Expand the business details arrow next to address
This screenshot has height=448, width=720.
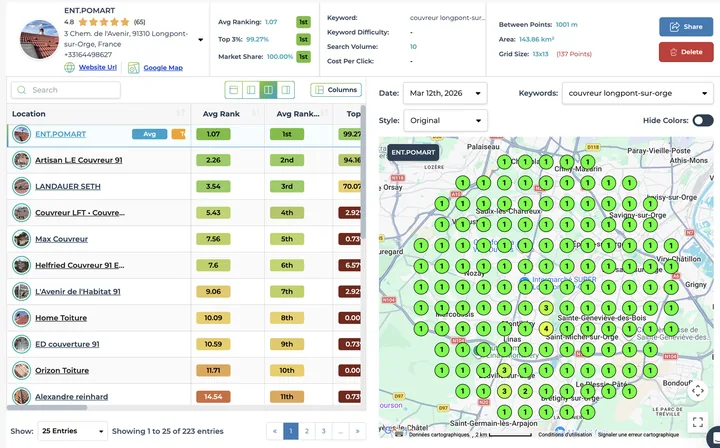click(x=200, y=39)
